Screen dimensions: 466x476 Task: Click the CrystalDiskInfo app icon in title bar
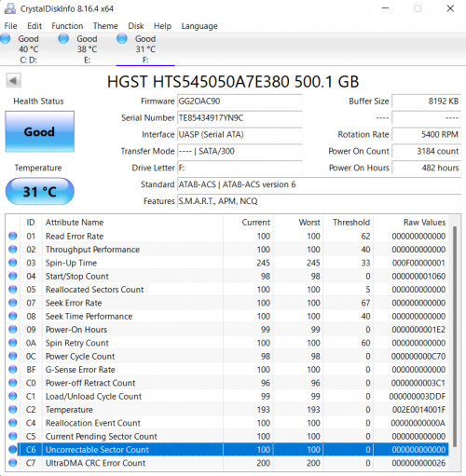[x=10, y=8]
